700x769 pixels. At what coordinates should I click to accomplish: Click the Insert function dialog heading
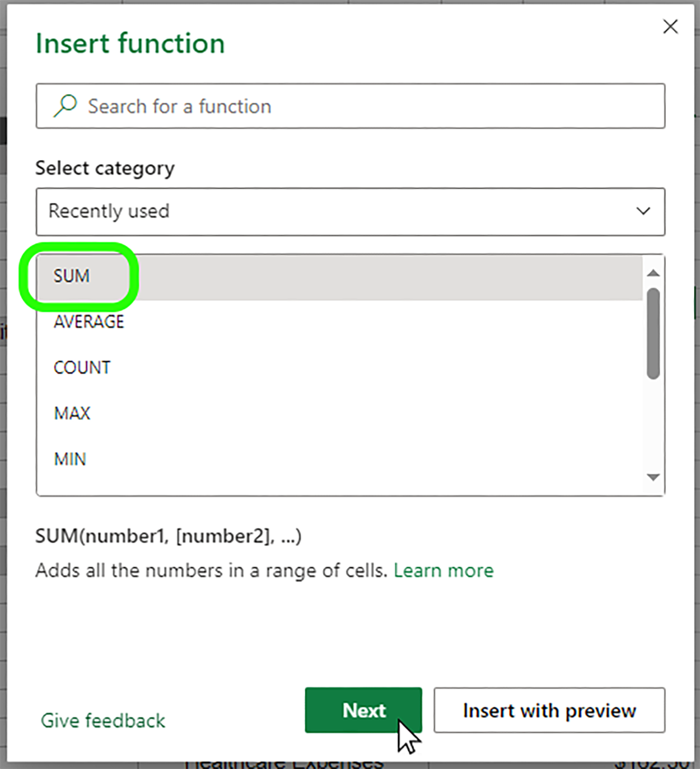pos(130,44)
